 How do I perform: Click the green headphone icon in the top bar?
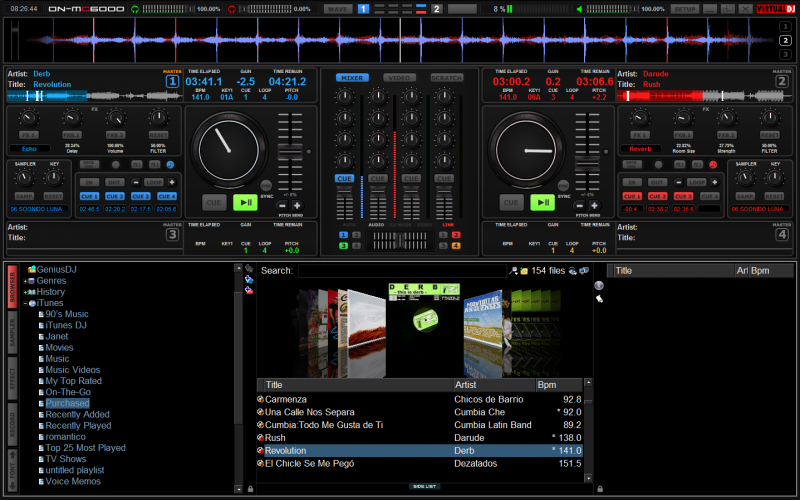[x=135, y=9]
